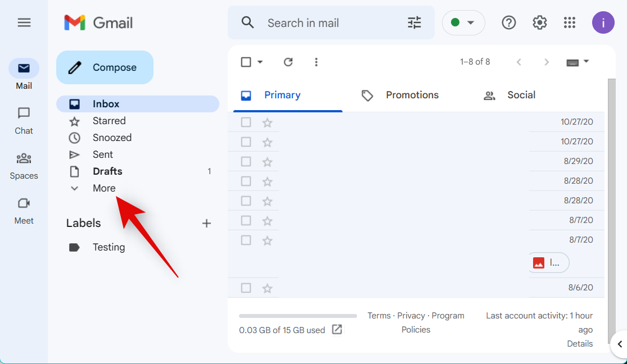Image resolution: width=627 pixels, height=364 pixels.
Task: Select the first 10/27/20 email checkbox
Action: pos(246,122)
